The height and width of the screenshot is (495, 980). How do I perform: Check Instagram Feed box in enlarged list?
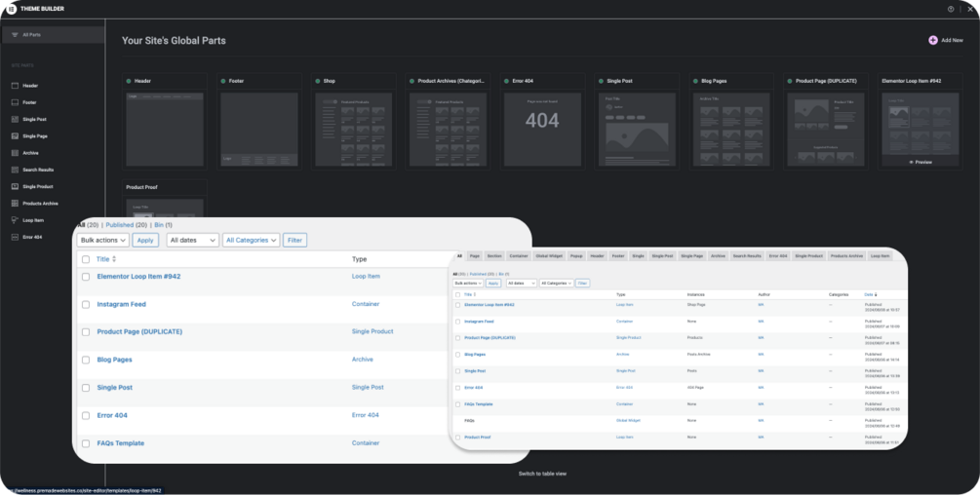pos(86,305)
